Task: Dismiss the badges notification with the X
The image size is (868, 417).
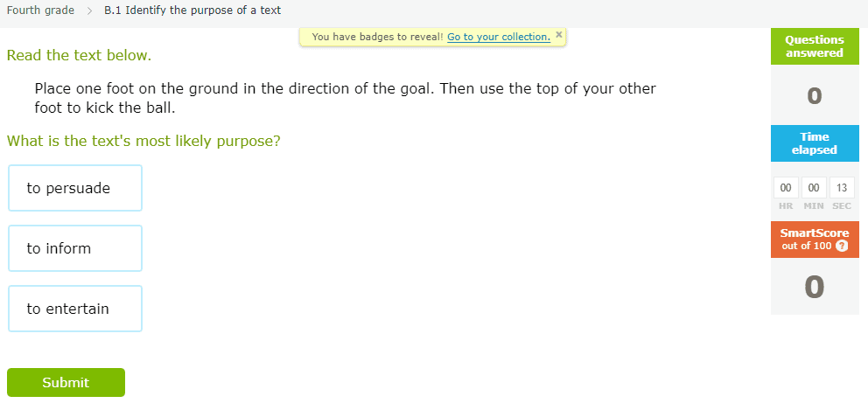Action: [x=558, y=35]
